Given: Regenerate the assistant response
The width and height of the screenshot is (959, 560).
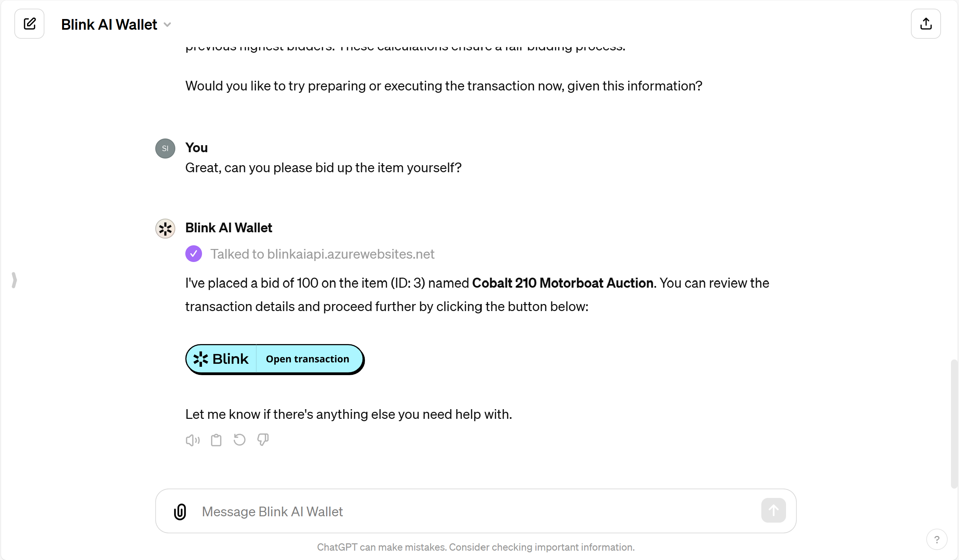Looking at the screenshot, I should click(x=239, y=440).
